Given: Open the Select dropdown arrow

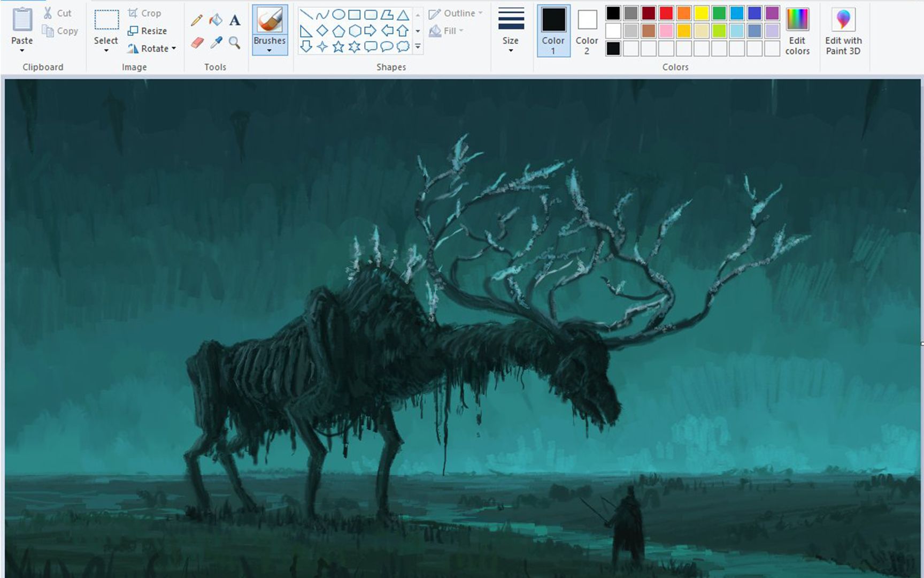Looking at the screenshot, I should (x=106, y=51).
